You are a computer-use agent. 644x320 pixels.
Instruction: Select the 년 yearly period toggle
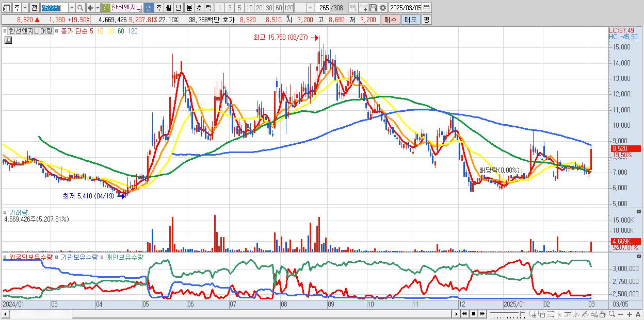point(178,8)
